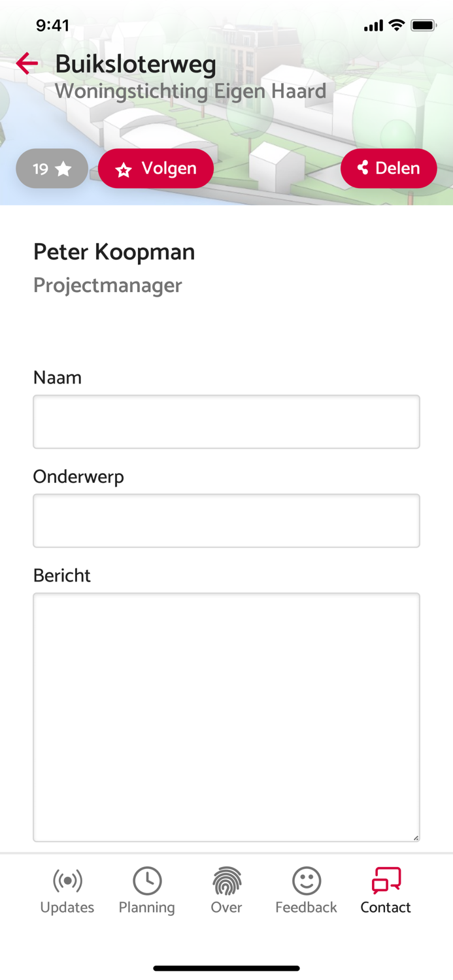Screen dimensions: 453x980
Task: Switch to the Updates tab
Action: click(67, 890)
